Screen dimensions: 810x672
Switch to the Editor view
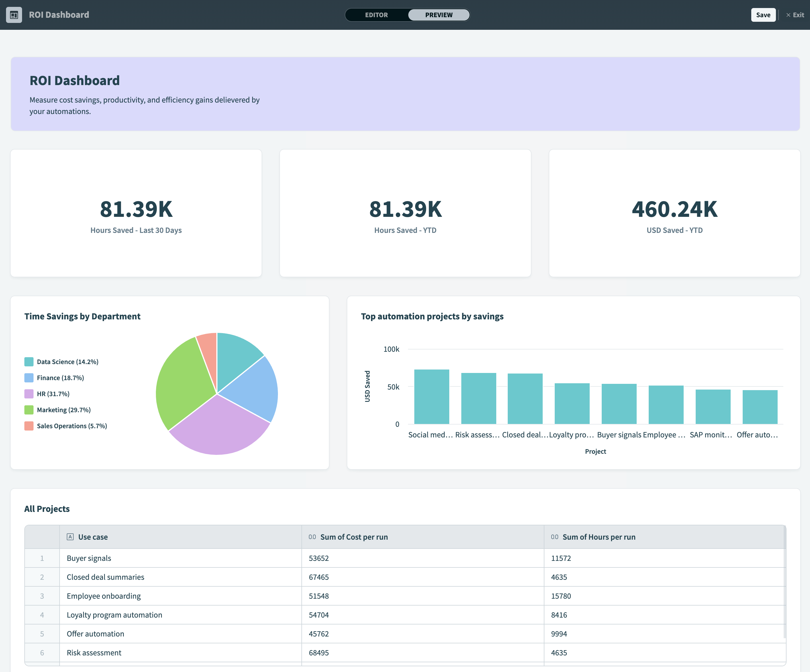tap(376, 15)
